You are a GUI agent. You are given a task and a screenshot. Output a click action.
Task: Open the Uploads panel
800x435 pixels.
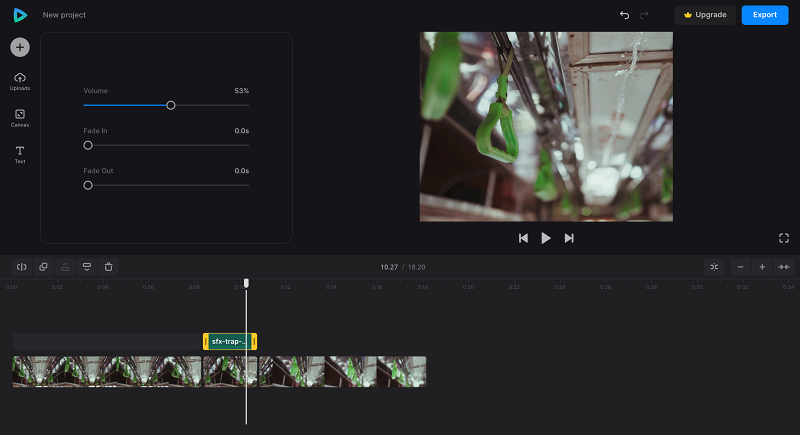pos(20,82)
